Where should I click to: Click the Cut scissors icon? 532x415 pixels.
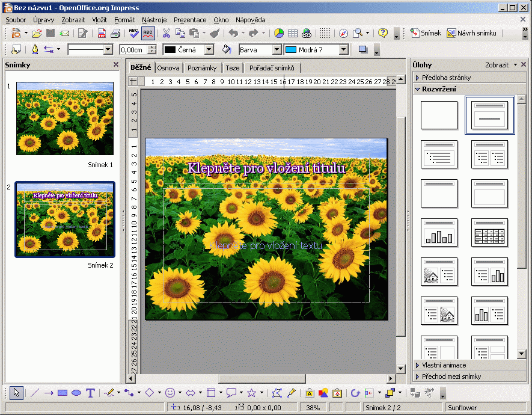click(167, 33)
